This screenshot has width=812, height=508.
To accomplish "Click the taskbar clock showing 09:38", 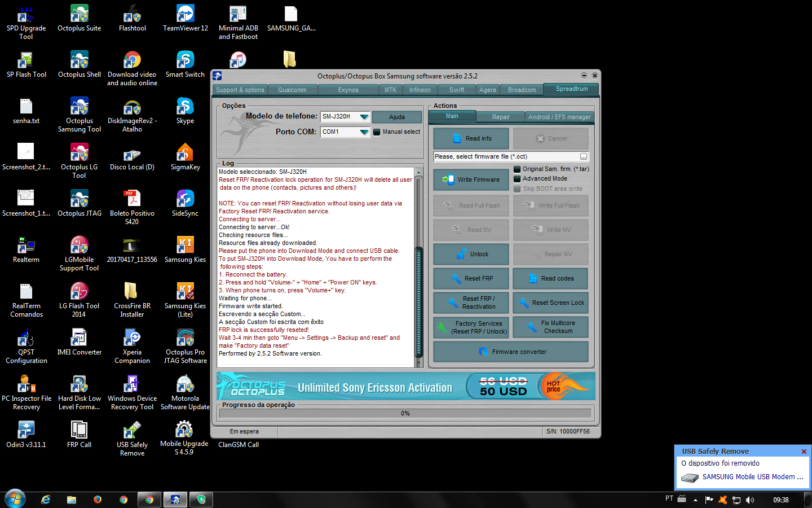I will 781,500.
